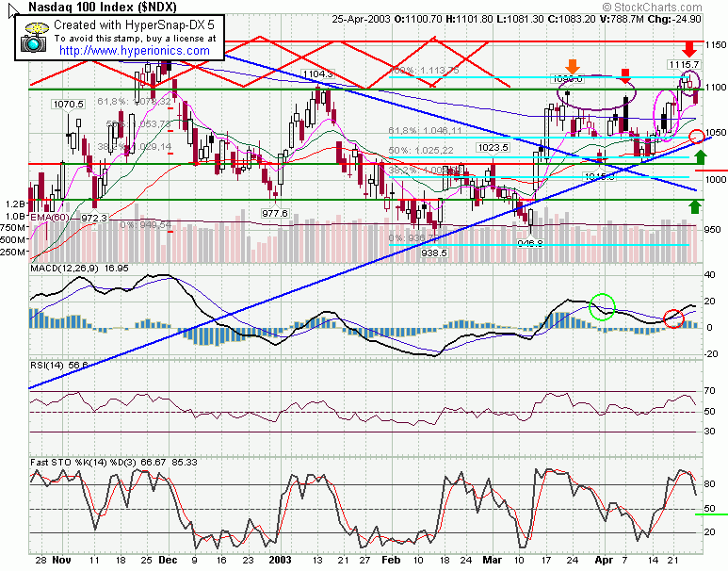
Task: Click the '80' stochastic axis label
Action: 710,484
